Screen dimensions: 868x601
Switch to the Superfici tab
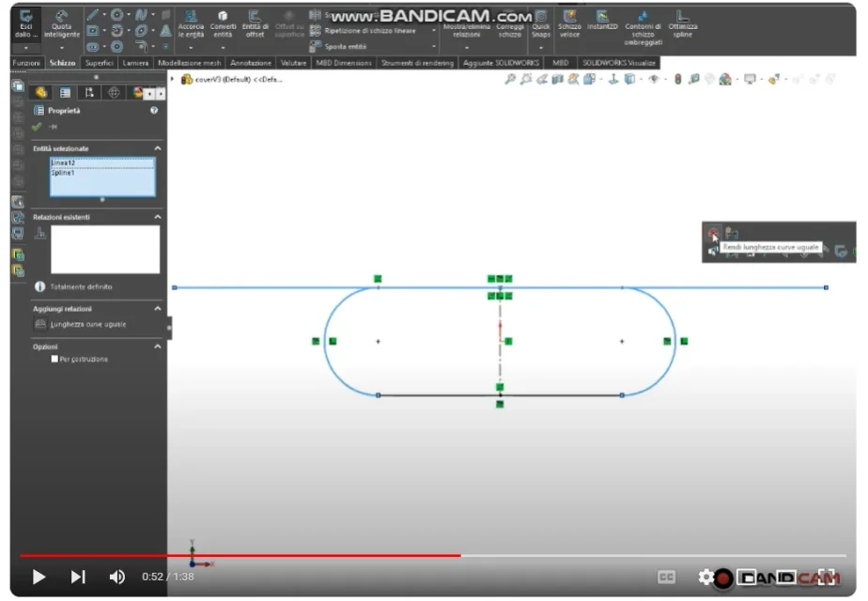[99, 63]
